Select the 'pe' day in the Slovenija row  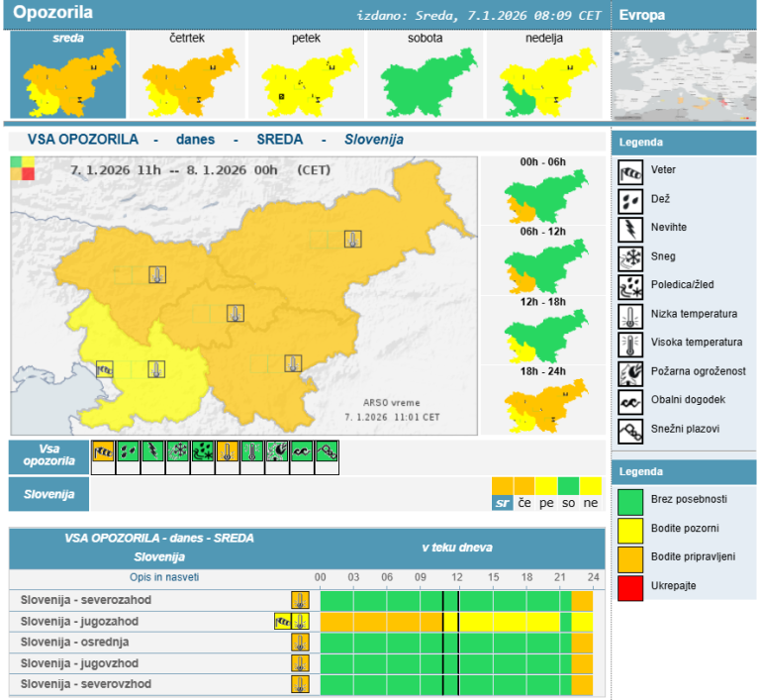point(546,503)
